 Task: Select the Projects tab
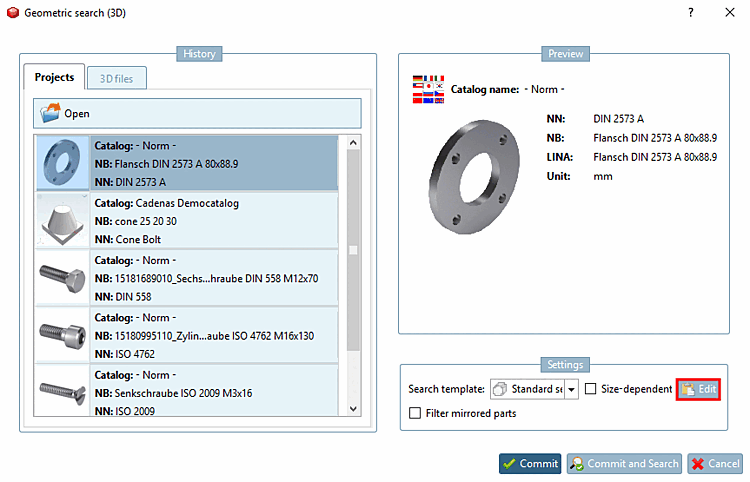click(x=54, y=77)
